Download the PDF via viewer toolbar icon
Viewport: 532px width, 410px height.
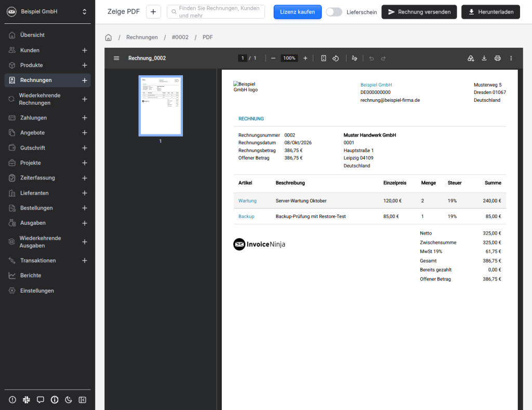tap(484, 58)
